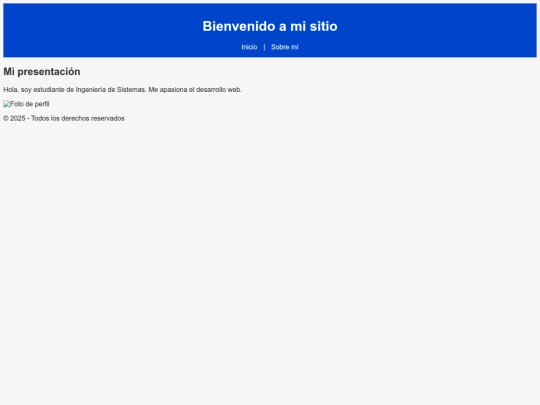Open the Inicio navigation link
Image resolution: width=540 pixels, height=405 pixels.
(x=249, y=47)
